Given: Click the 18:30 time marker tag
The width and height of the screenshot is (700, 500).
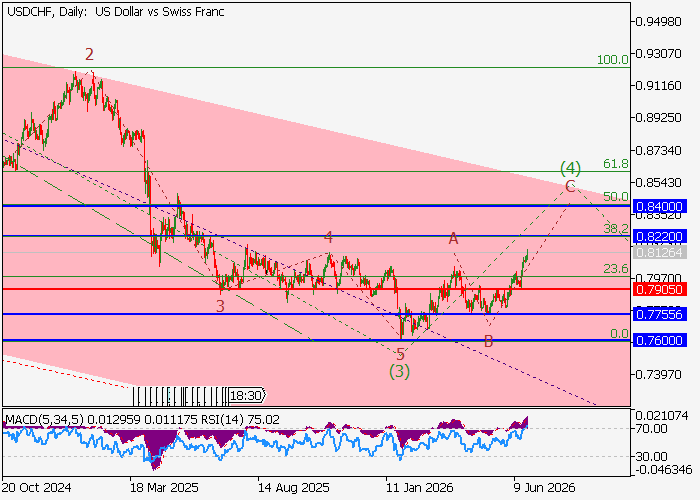Looking at the screenshot, I should (246, 395).
